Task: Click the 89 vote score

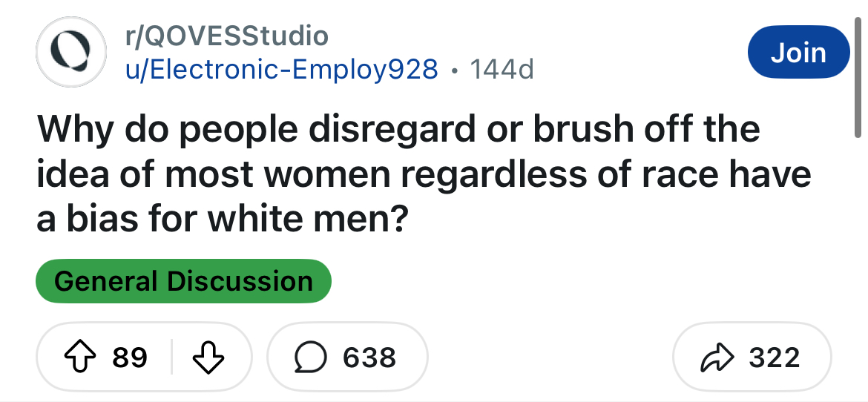Action: (130, 357)
